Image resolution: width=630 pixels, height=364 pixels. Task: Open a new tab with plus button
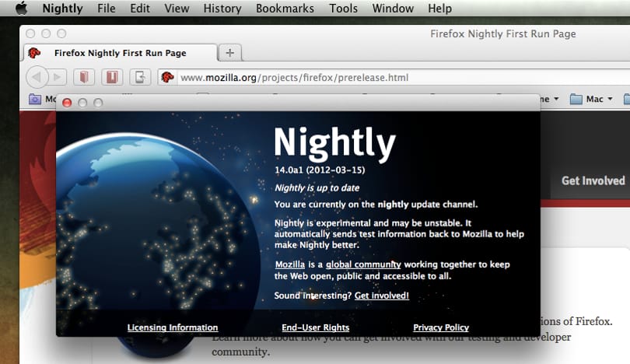(x=229, y=53)
